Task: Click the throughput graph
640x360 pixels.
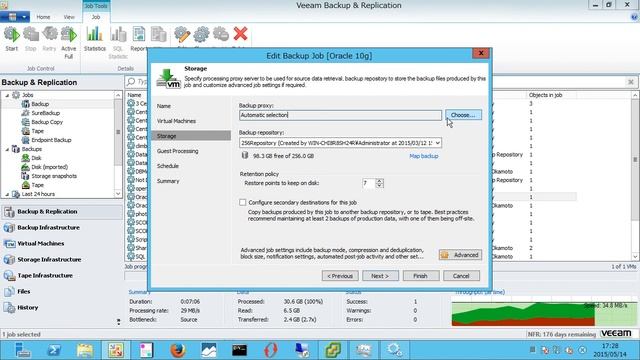Action: tap(544, 314)
